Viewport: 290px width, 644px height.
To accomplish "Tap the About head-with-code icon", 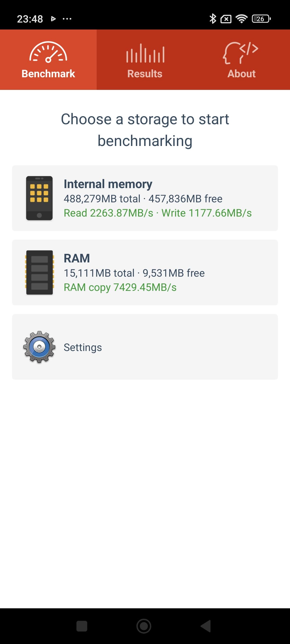I will coord(241,53).
